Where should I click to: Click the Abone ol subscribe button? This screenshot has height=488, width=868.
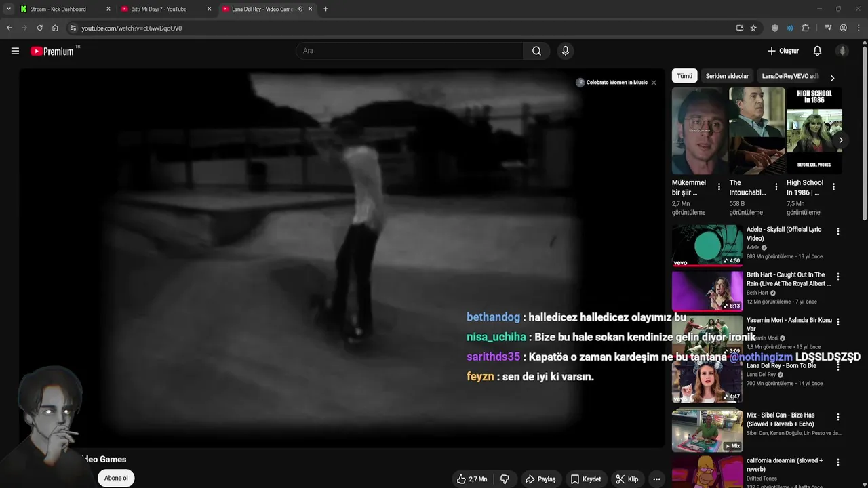116,478
